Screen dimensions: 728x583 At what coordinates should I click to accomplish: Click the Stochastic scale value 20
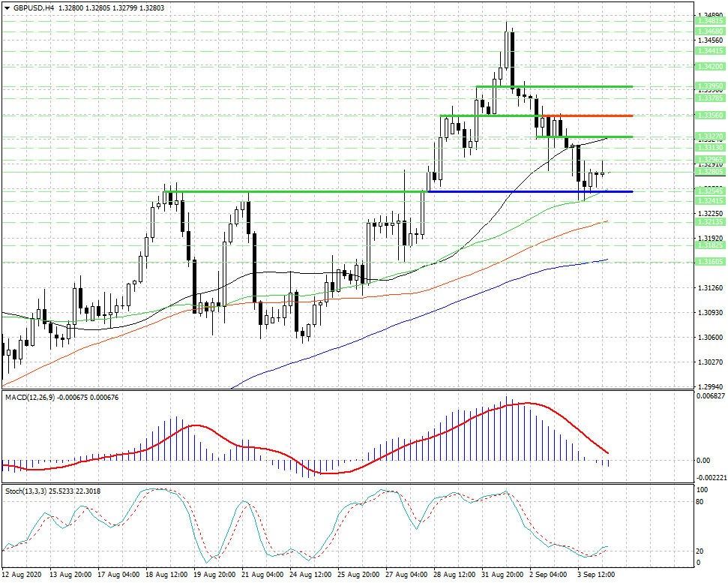[x=700, y=551]
